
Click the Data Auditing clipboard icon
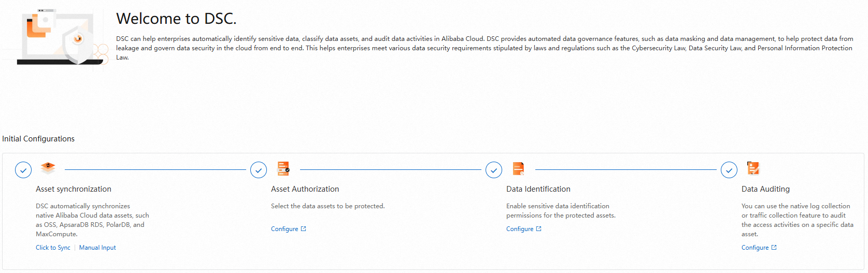coord(753,168)
